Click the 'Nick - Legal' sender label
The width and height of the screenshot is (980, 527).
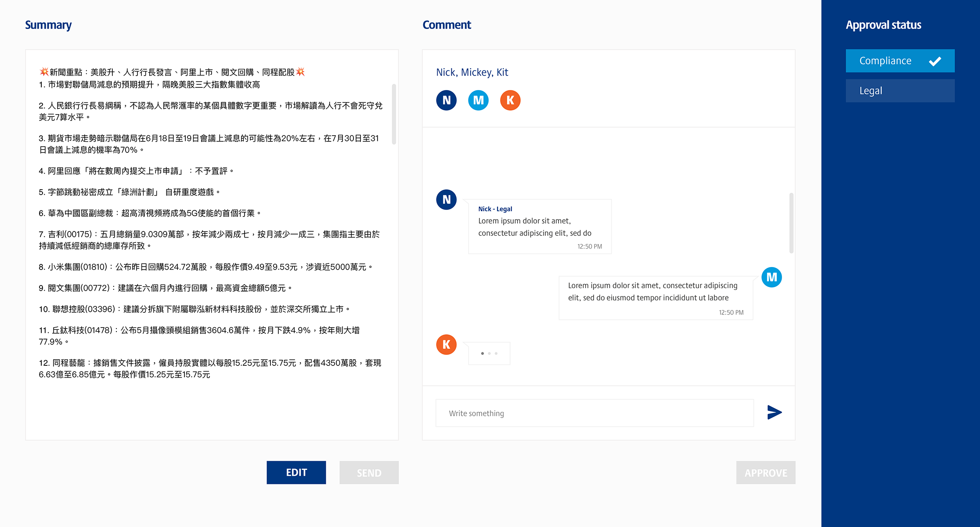point(495,209)
